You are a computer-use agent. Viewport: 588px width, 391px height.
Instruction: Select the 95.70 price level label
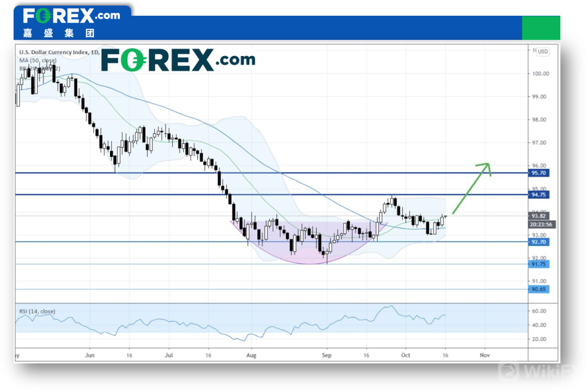[538, 173]
